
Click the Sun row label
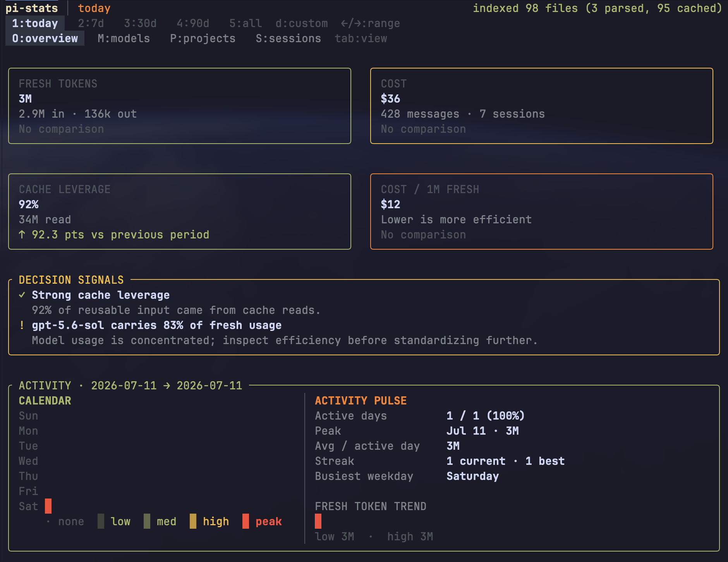28,416
